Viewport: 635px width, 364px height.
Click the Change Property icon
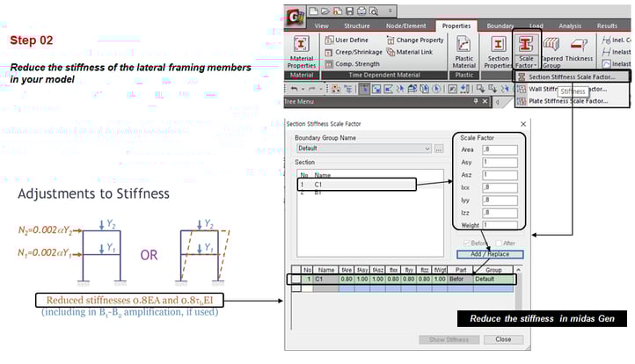390,40
